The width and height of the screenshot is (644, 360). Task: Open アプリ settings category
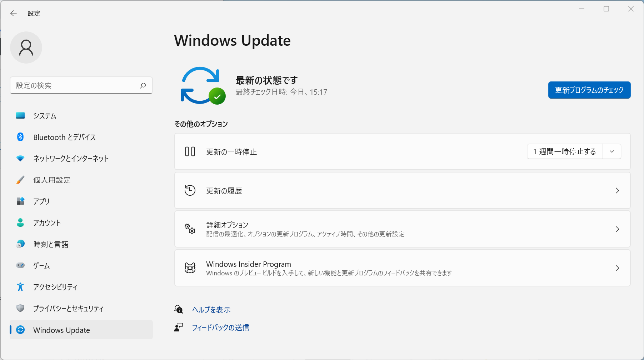click(x=81, y=201)
